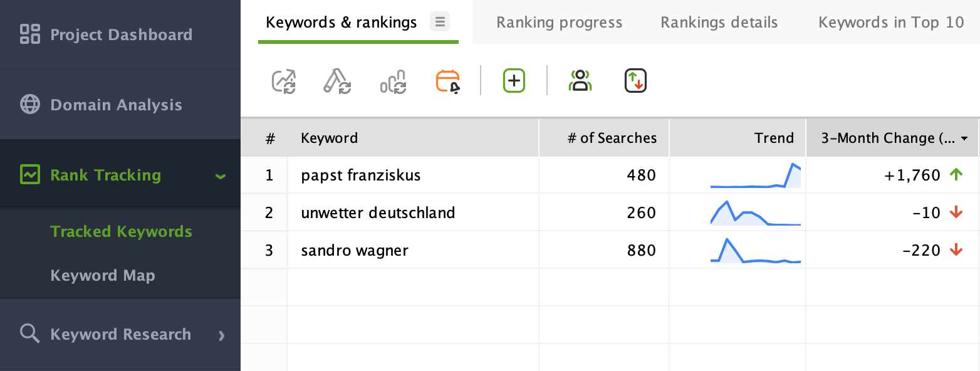The image size is (980, 371).
Task: Open the Keywords & rankings tab menu
Action: click(x=440, y=22)
